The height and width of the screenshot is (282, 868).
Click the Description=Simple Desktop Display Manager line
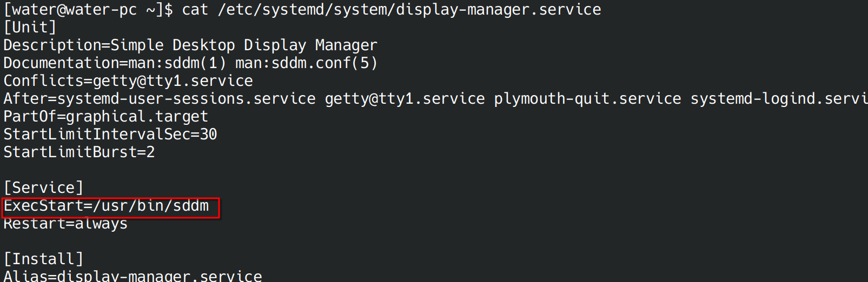pyautogui.click(x=190, y=45)
